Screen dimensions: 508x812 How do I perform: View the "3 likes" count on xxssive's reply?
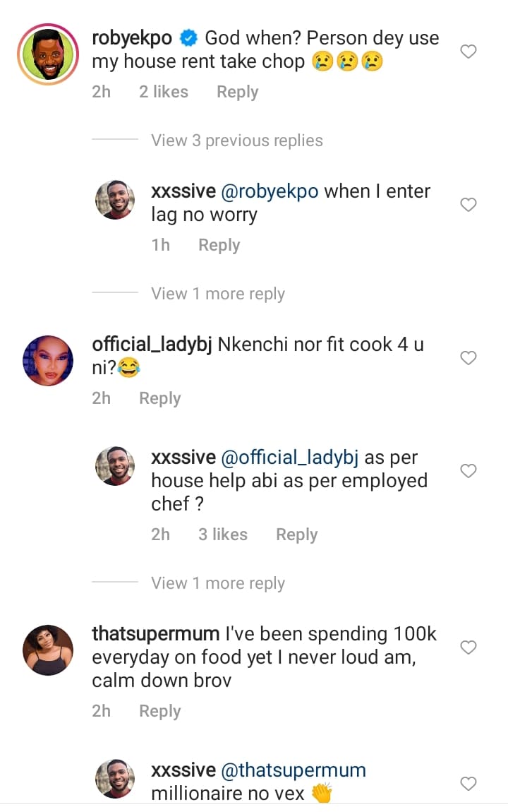[222, 535]
